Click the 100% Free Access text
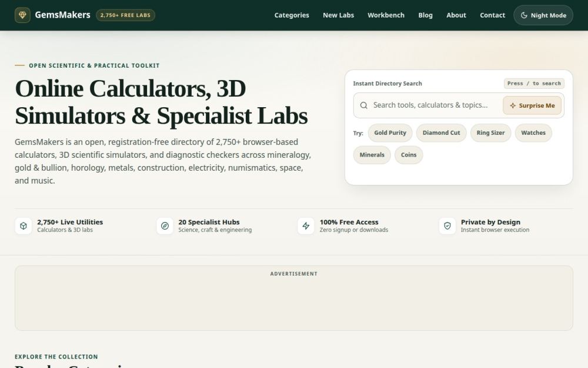The height and width of the screenshot is (368, 588). click(349, 222)
